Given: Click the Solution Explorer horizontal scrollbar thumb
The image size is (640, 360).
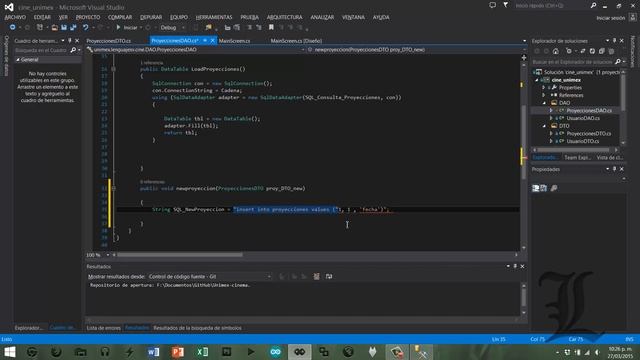Looking at the screenshot, I should click(x=574, y=150).
